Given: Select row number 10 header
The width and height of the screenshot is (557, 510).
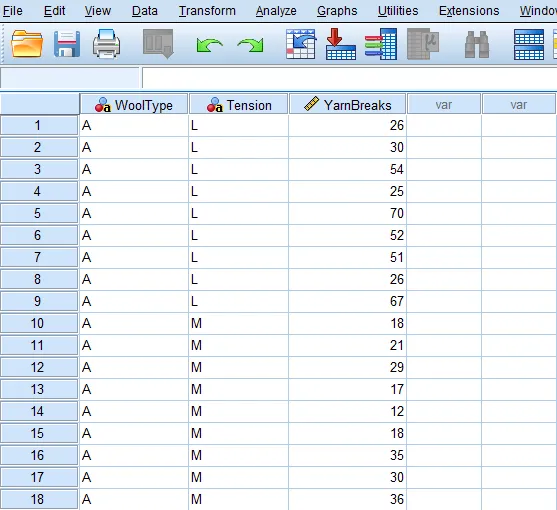Looking at the screenshot, I should coord(39,323).
